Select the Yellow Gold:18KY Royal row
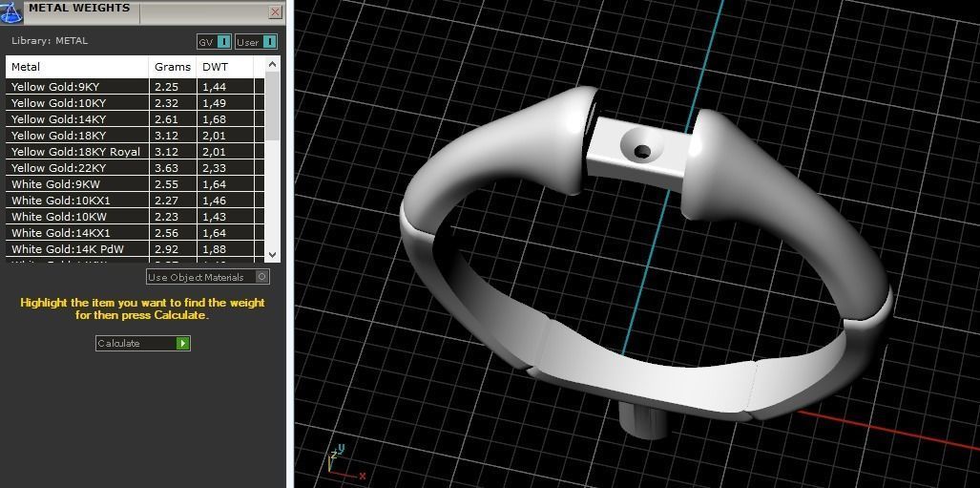This screenshot has width=980, height=488. [x=135, y=152]
